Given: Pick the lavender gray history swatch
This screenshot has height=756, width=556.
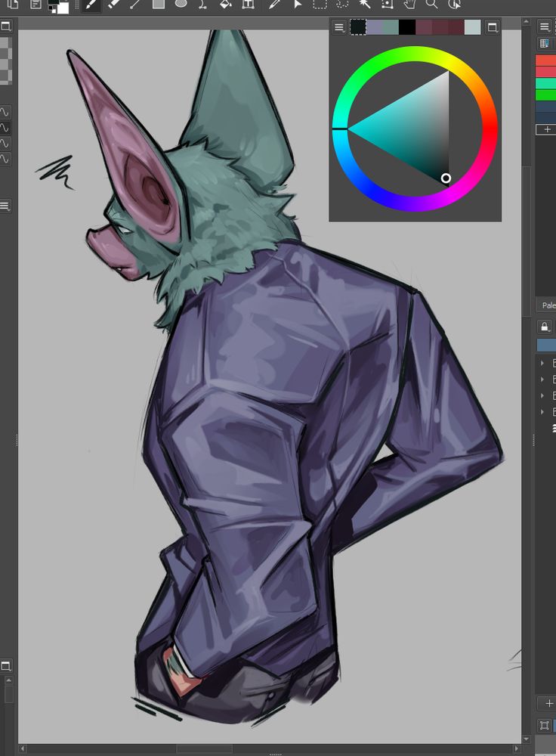Looking at the screenshot, I should pos(375,27).
